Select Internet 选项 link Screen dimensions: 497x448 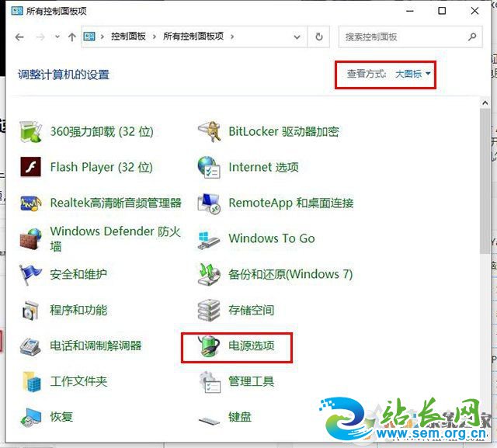coord(263,167)
